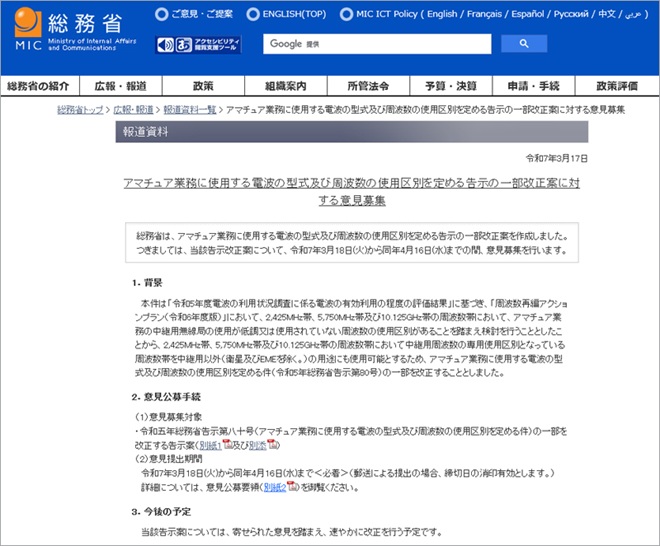Click the PDF icon after 別添
660x546 pixels.
pyautogui.click(x=272, y=443)
